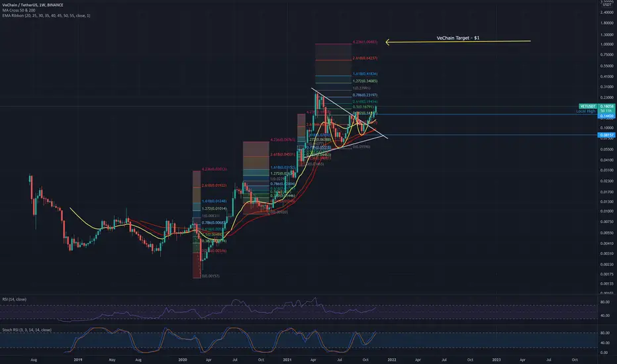This screenshot has width=617, height=364.
Task: Click the 2019 label on time axis
Action: [78, 359]
